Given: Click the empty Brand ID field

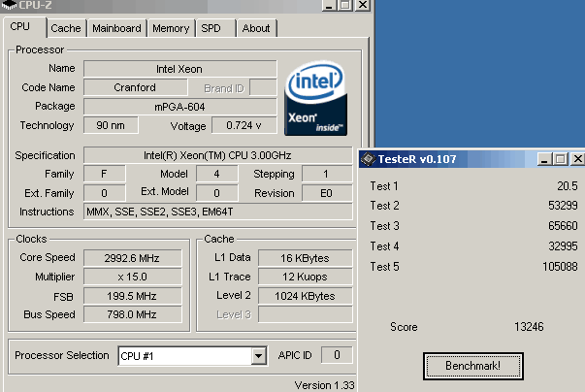Looking at the screenshot, I should pos(263,87).
